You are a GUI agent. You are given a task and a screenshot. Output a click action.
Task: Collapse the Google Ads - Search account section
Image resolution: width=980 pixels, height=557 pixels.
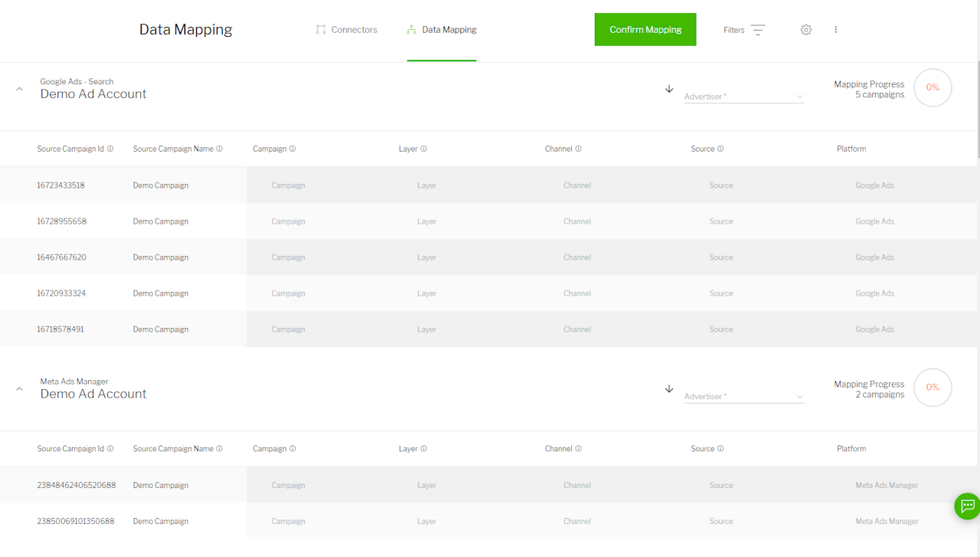(x=20, y=89)
